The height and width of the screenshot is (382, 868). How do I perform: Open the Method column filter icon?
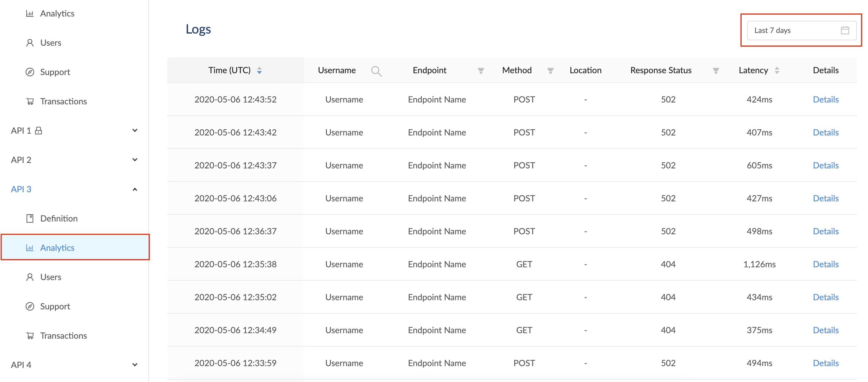click(550, 71)
